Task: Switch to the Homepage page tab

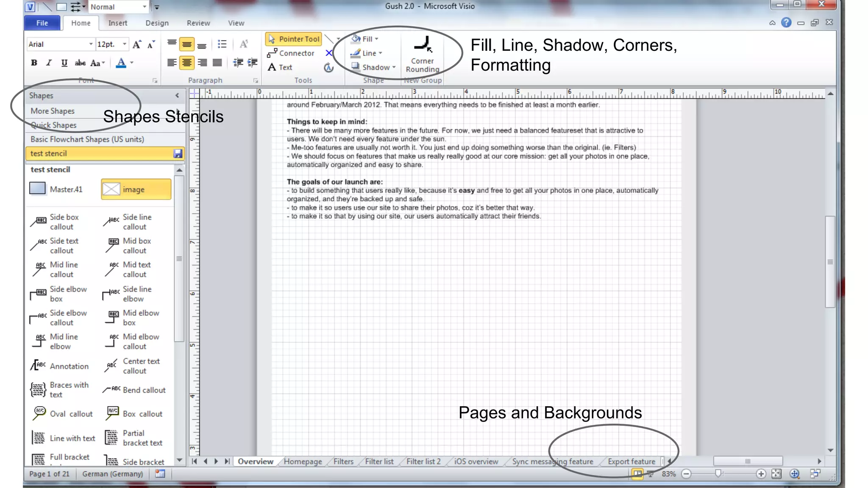Action: point(303,462)
